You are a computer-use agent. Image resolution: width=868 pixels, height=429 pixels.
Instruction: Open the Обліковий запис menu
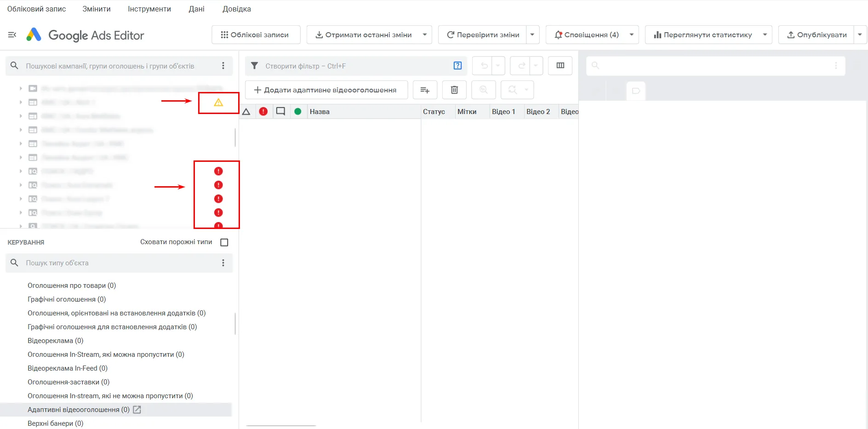[37, 9]
